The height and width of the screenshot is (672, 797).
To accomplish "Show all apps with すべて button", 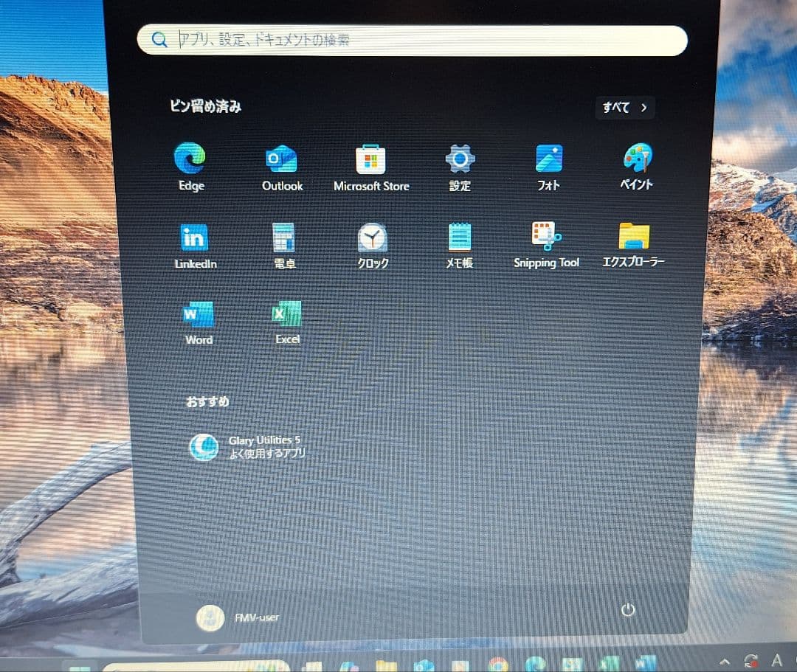I will pyautogui.click(x=625, y=108).
